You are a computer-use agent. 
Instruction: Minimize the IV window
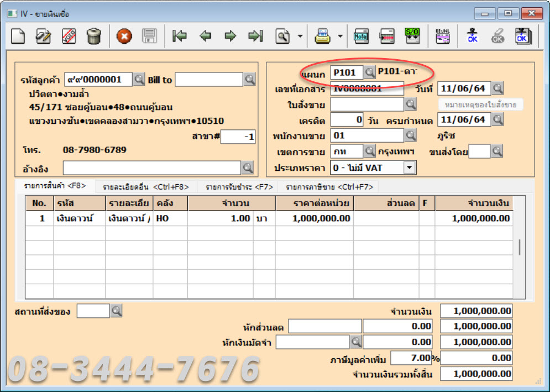tap(485, 14)
